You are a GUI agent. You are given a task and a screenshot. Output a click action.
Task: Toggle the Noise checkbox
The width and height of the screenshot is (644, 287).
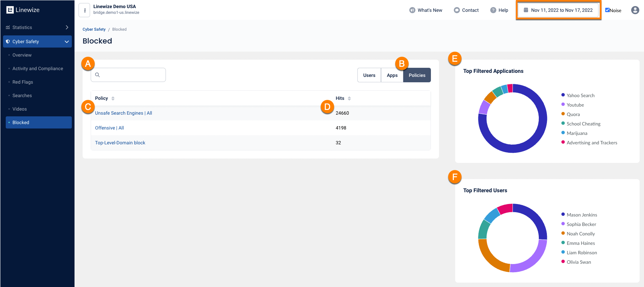coord(607,10)
